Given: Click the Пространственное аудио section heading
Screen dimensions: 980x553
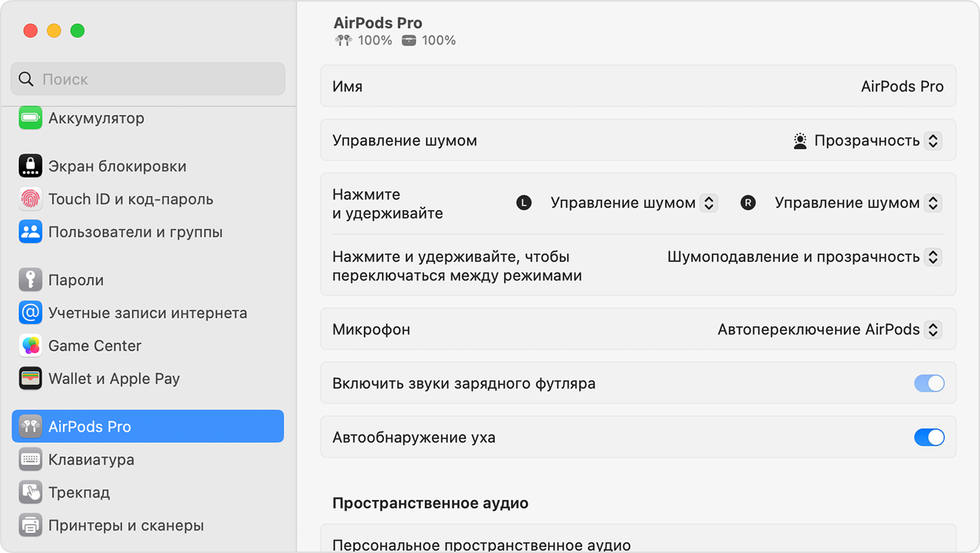Looking at the screenshot, I should [x=430, y=503].
